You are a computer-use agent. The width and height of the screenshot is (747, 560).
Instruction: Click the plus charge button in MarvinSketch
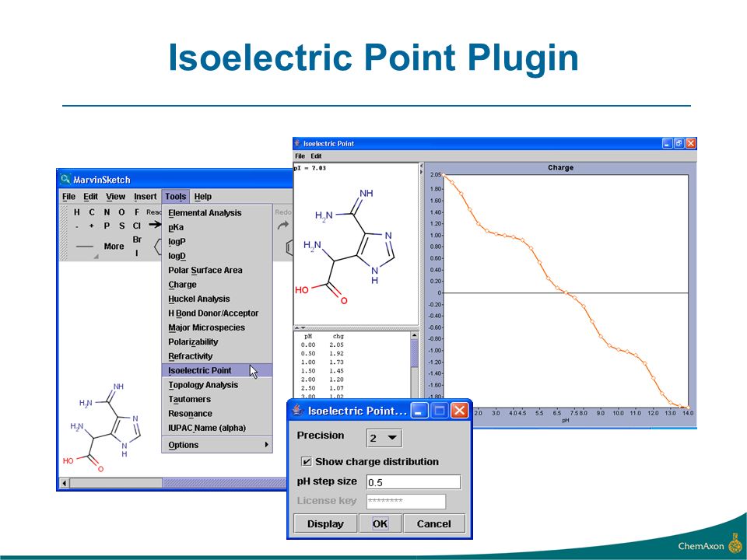pos(92,226)
